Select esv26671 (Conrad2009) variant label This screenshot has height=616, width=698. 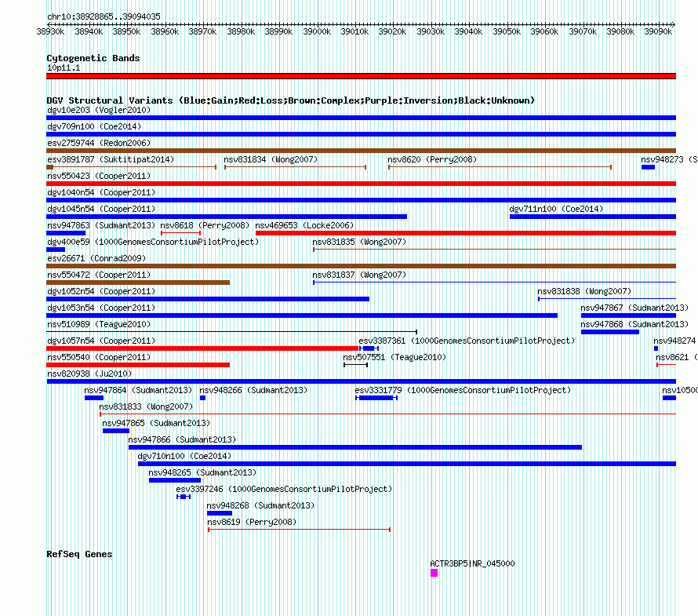(x=96, y=258)
